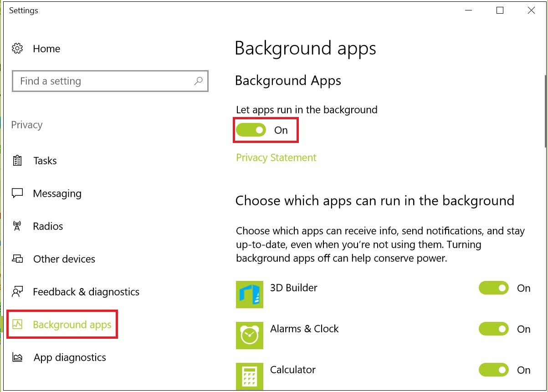The image size is (548, 392).
Task: Maximize the Settings window
Action: 500,10
